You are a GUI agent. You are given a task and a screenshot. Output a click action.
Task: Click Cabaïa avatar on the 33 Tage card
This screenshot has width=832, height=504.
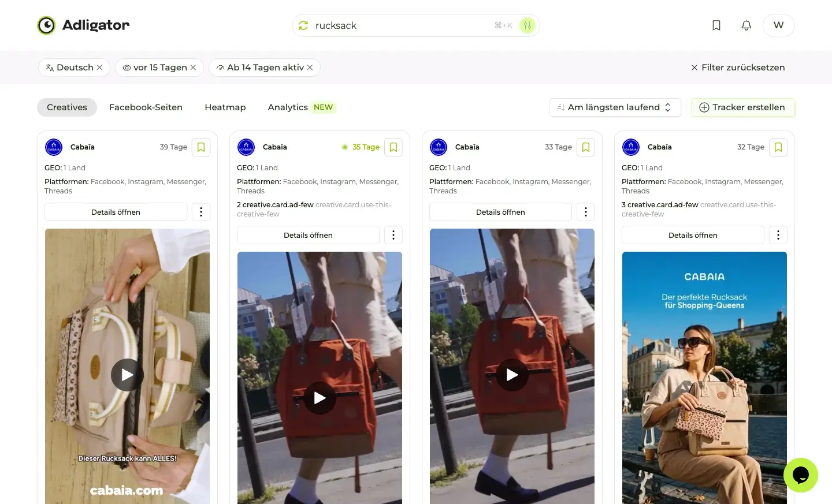(x=439, y=147)
